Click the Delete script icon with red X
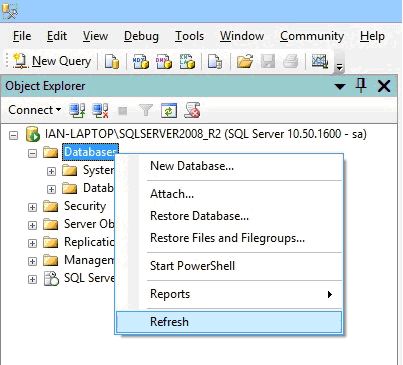This screenshot has height=365, width=403. pyautogui.click(x=192, y=110)
